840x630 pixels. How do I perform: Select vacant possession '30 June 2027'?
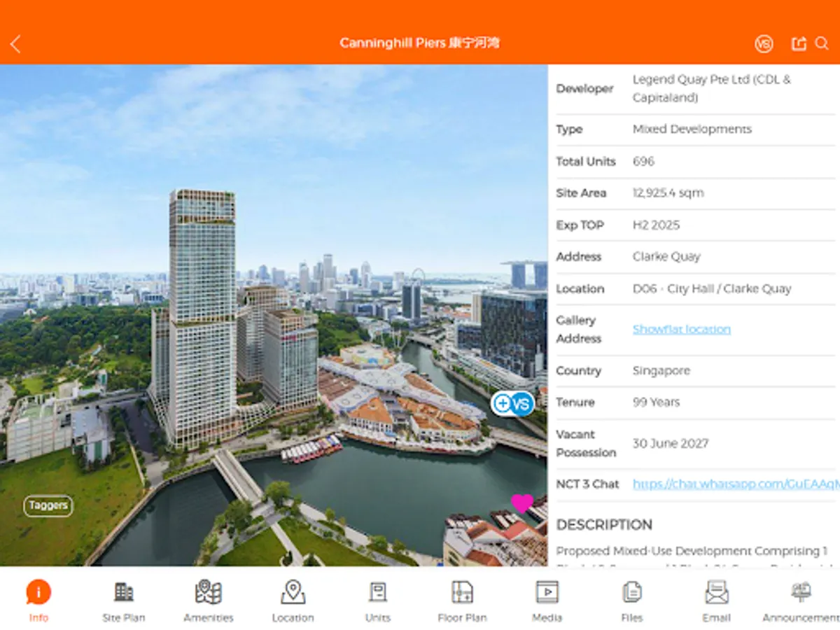click(x=671, y=443)
